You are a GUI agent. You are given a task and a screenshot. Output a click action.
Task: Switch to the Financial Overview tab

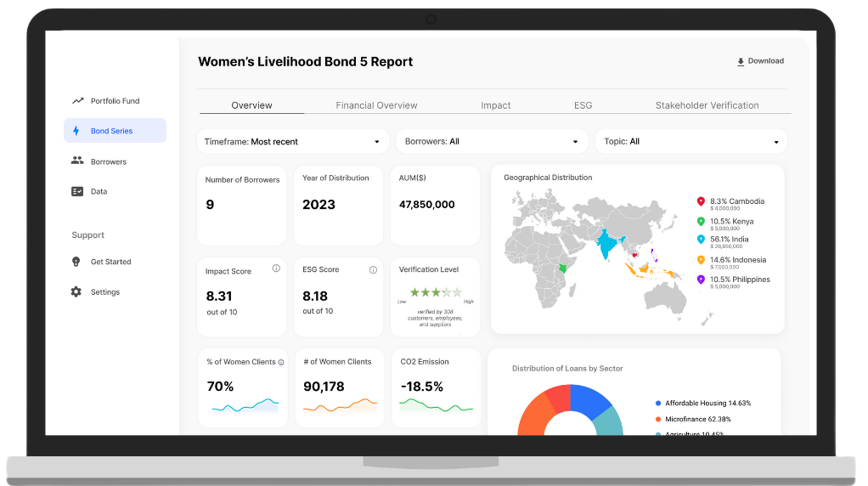(376, 105)
